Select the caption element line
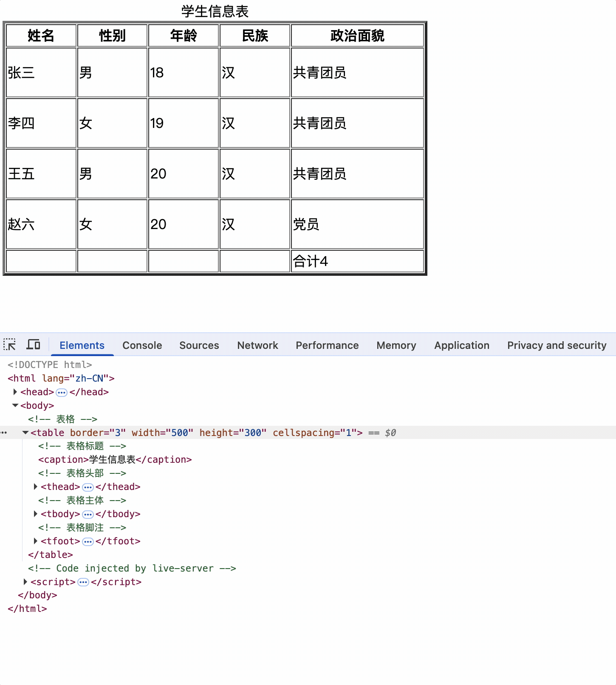 click(x=115, y=460)
